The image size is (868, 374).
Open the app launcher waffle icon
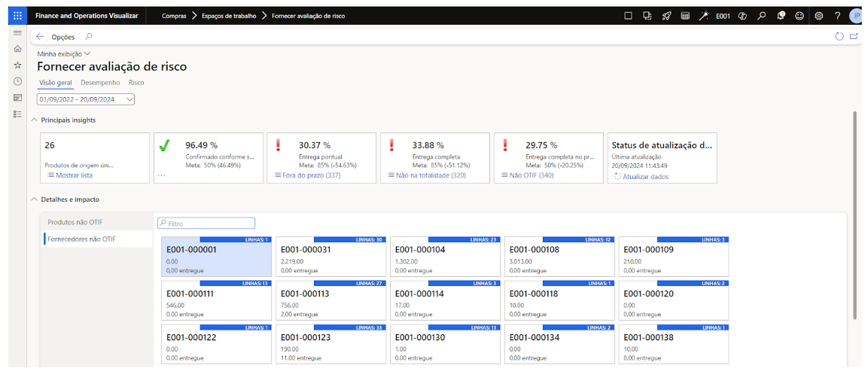tap(17, 15)
